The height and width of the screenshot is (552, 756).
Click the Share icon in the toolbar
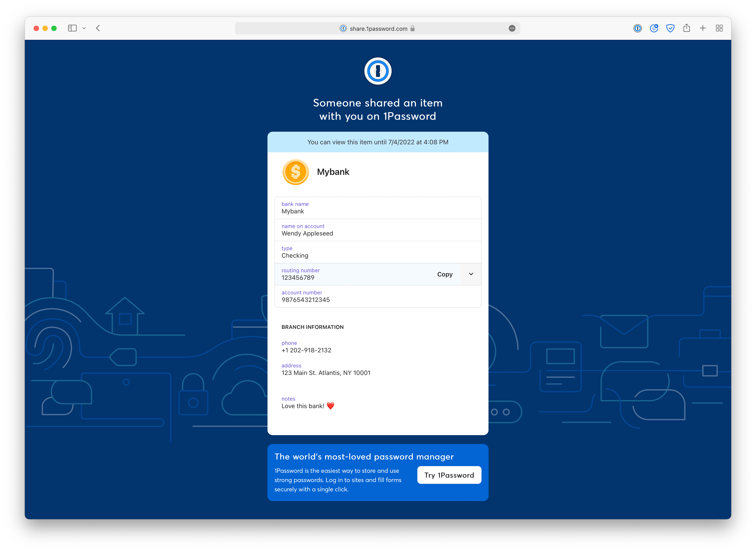[x=687, y=28]
